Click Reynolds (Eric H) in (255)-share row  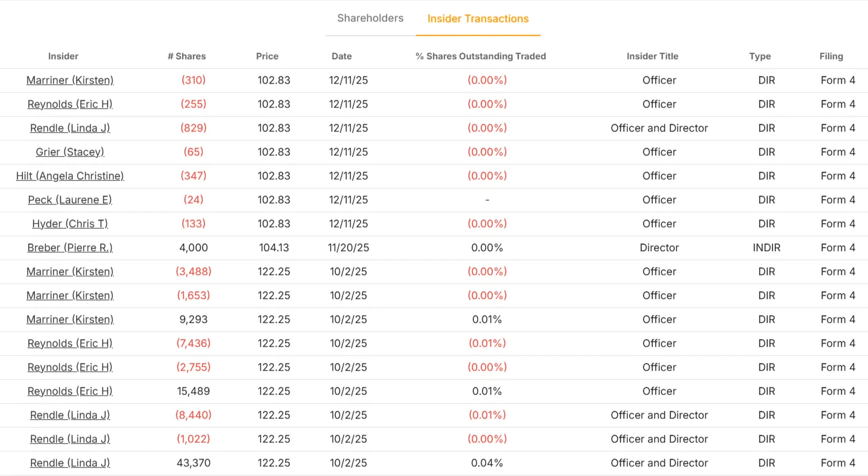70,104
